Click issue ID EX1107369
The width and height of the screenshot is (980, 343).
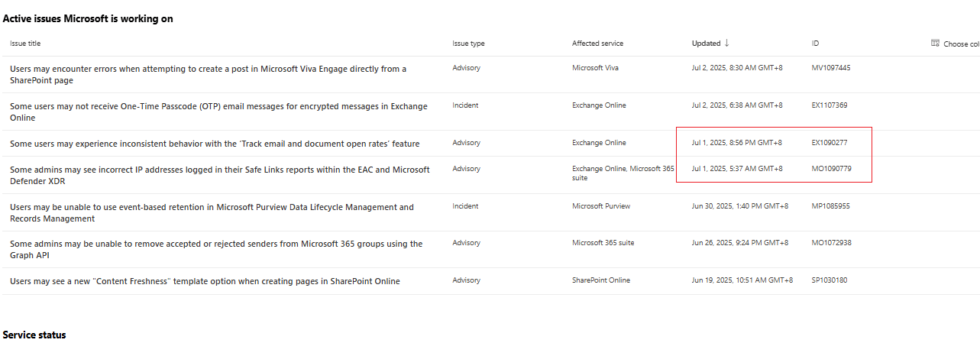point(830,105)
